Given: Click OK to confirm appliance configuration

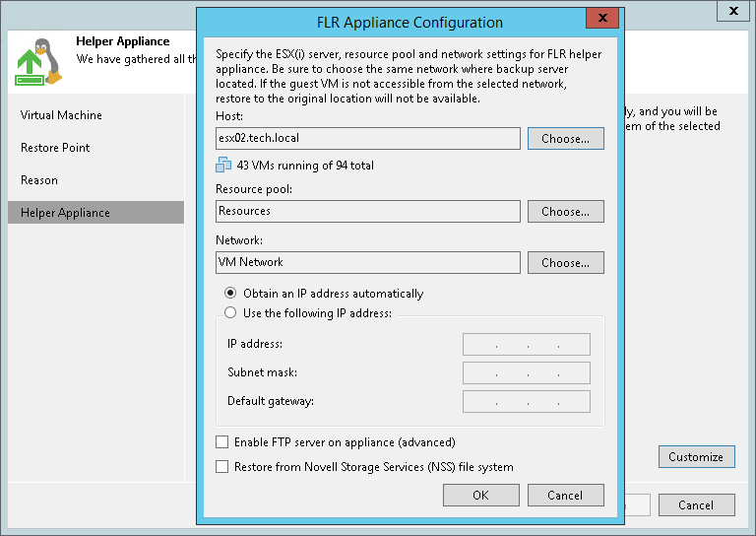Looking at the screenshot, I should (480, 496).
